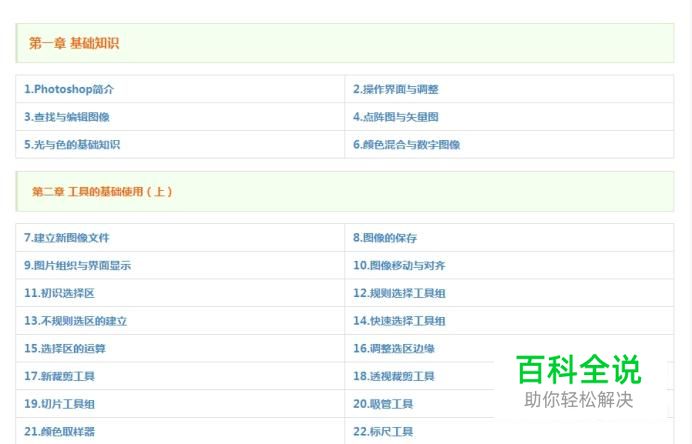Open lesson 9.图片组织与界面显示
The image size is (692, 444).
click(x=77, y=266)
